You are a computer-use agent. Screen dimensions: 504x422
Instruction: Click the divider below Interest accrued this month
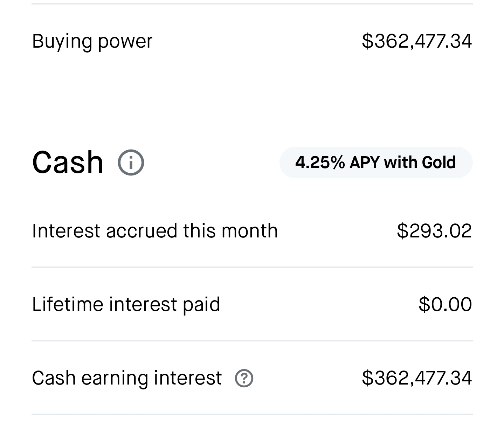(x=252, y=267)
